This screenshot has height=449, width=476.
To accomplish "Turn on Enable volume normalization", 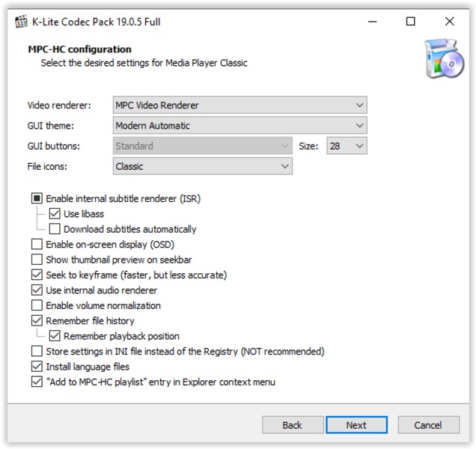I will (x=37, y=305).
